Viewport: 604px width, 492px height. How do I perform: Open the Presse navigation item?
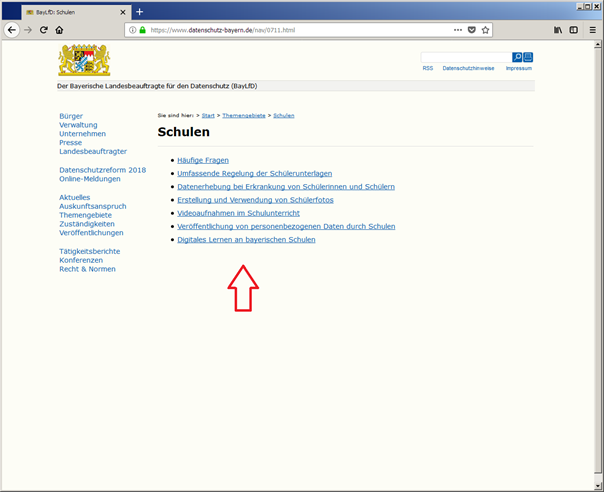[70, 143]
